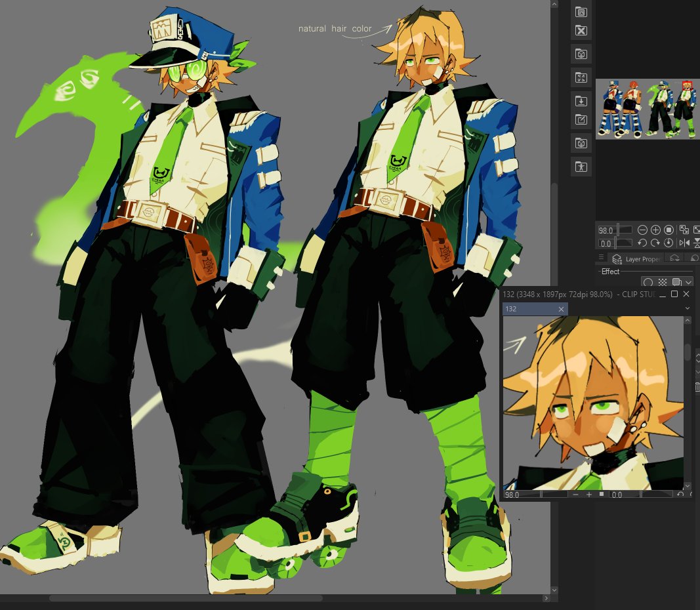Click the Navigator circled-square zoom icon
Image resolution: width=700 pixels, height=610 pixels.
pyautogui.click(x=669, y=230)
